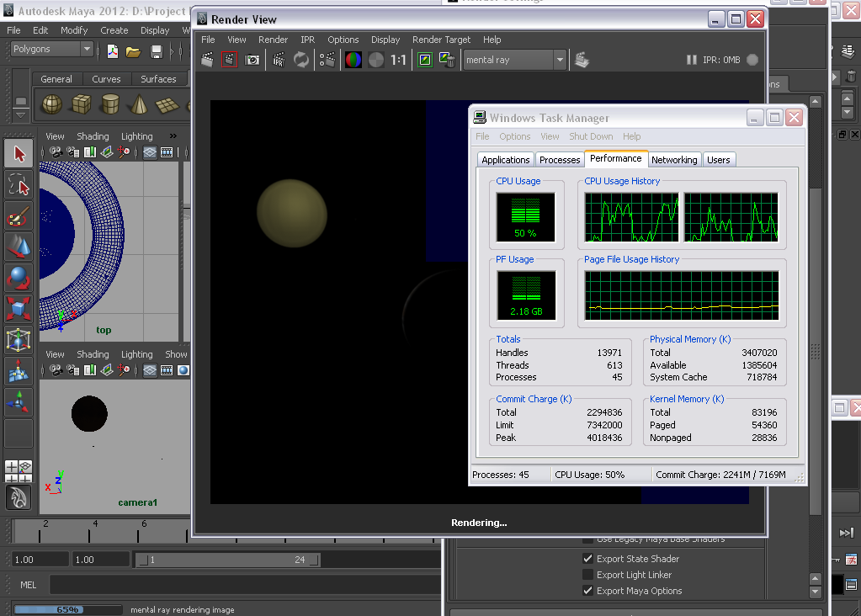Click the Refresh IPR image arrows icon

point(301,60)
